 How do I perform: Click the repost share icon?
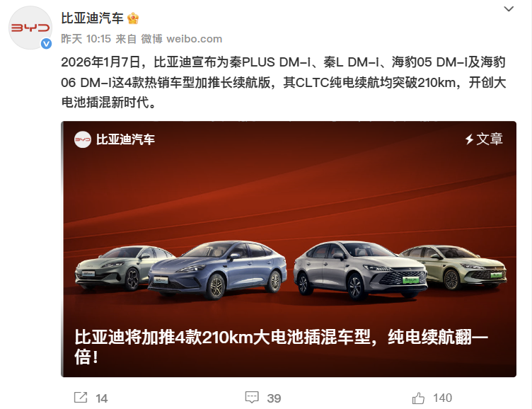pos(81,398)
